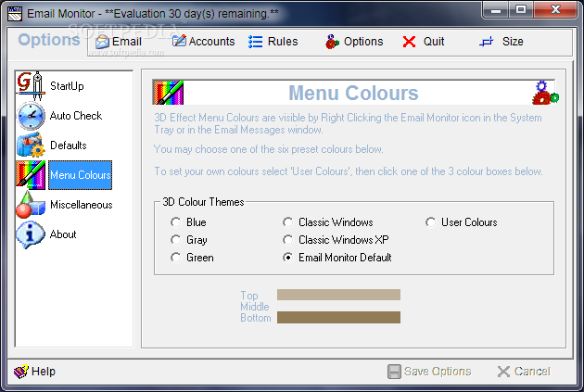Screen dimensions: 584x392
Task: Click the Help book icon
Action: (20, 372)
